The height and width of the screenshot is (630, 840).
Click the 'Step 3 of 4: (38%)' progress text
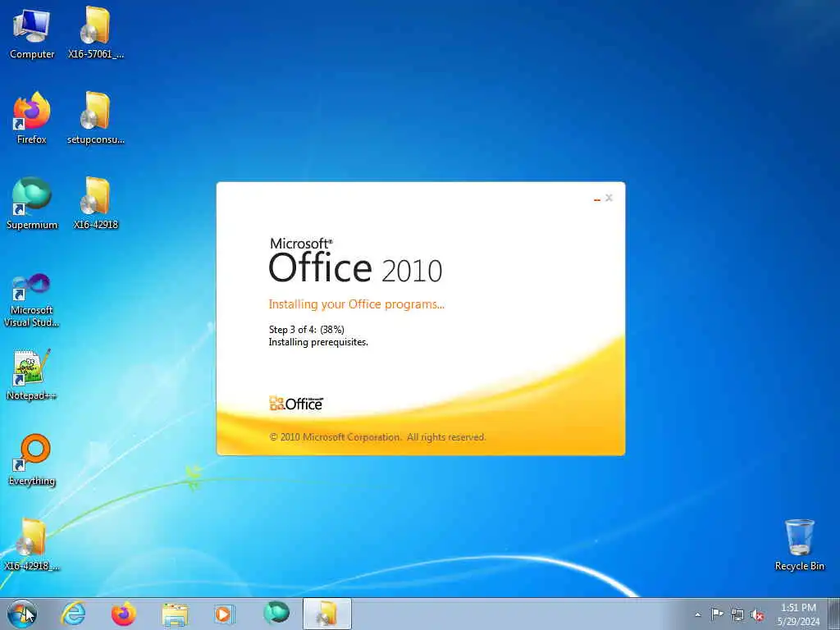point(307,330)
